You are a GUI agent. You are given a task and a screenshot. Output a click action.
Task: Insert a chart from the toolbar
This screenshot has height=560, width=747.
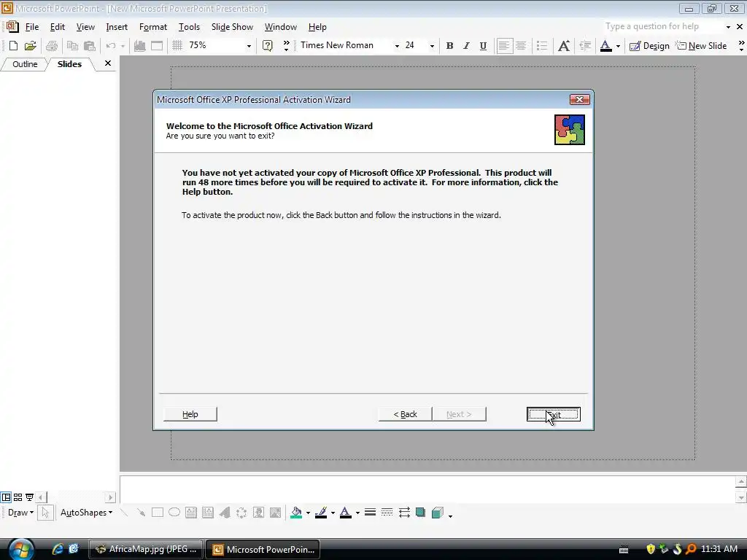click(139, 46)
